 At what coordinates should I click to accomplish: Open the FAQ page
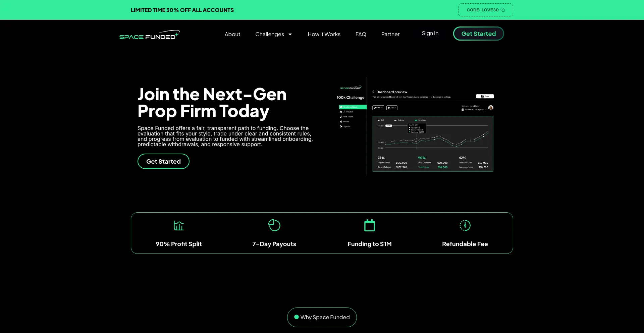361,34
